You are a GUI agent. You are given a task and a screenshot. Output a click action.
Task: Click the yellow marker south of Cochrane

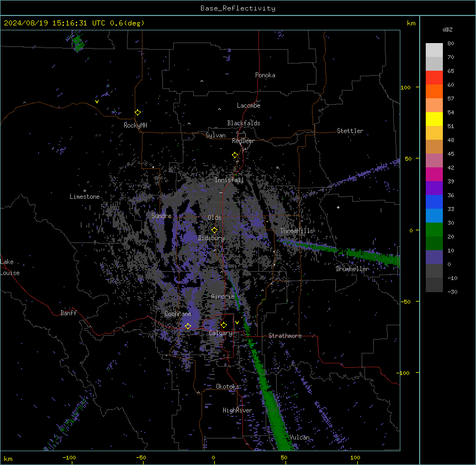point(188,326)
